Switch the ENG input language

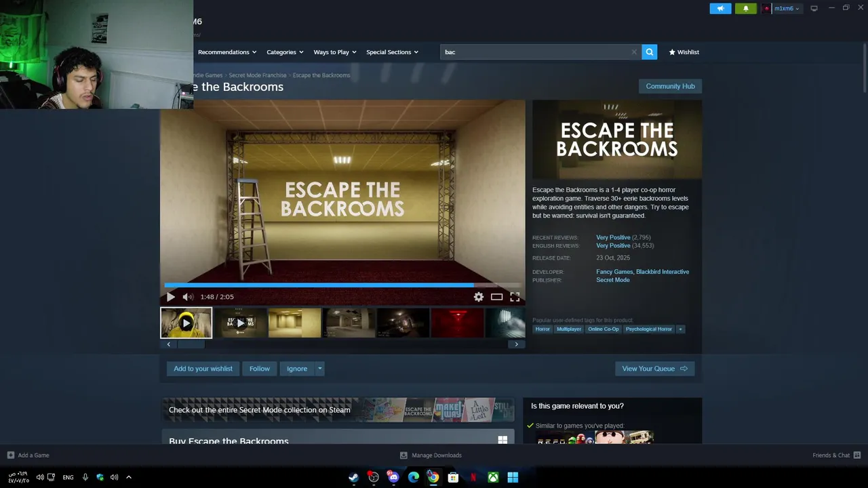(x=68, y=477)
